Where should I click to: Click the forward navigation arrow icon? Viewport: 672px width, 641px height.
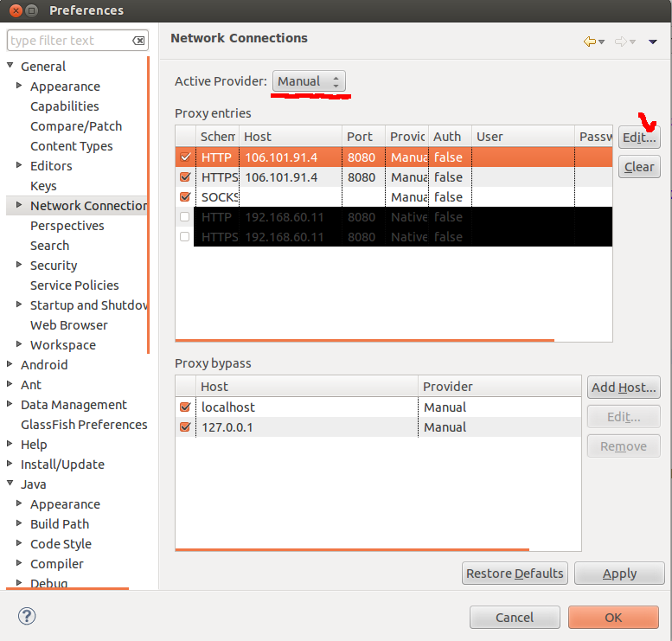pyautogui.click(x=621, y=42)
